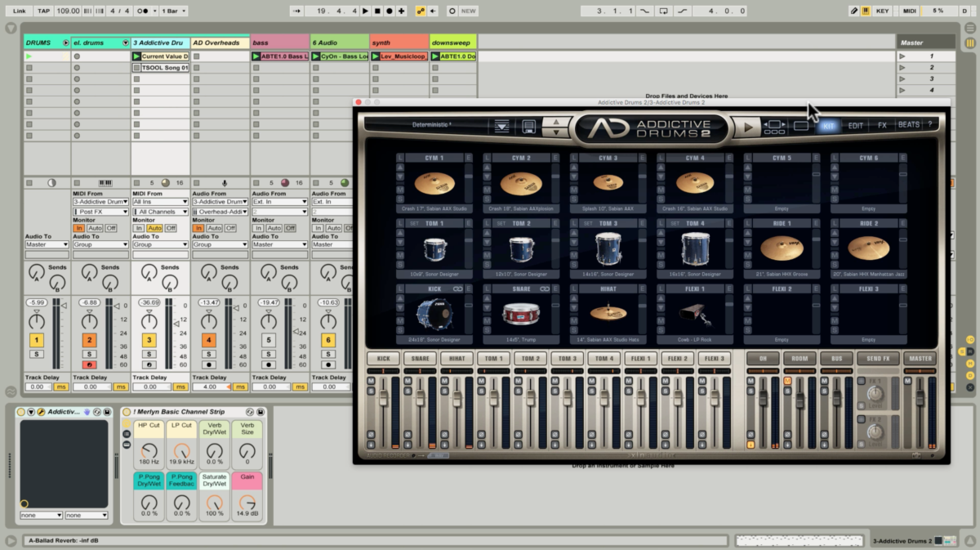This screenshot has height=550, width=980.
Task: Click the Saturate Dry/Wet knob
Action: click(214, 502)
